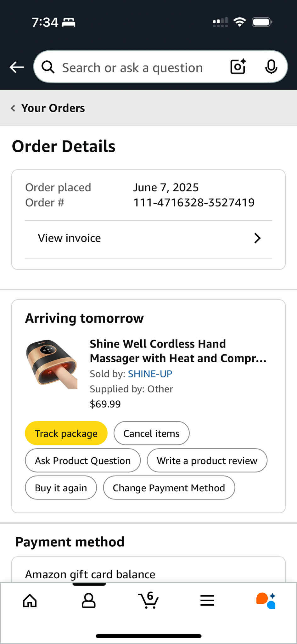Viewport: 297px width, 644px height.
Task: Go to Home tab icon
Action: pyautogui.click(x=30, y=601)
